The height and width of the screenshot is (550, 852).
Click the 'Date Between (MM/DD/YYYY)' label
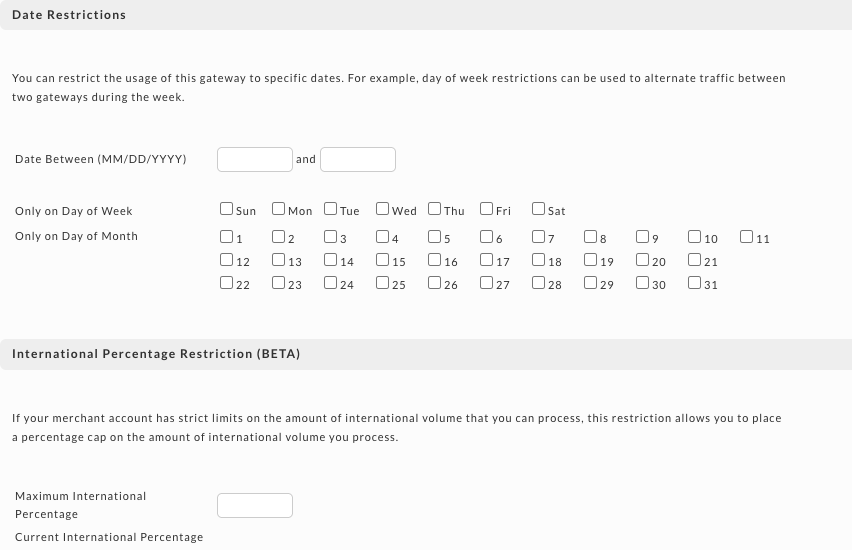[x=101, y=159]
